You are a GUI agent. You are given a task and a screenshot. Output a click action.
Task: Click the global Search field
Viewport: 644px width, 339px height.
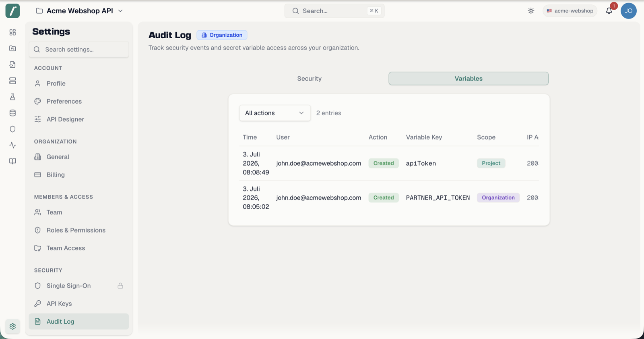(334, 11)
